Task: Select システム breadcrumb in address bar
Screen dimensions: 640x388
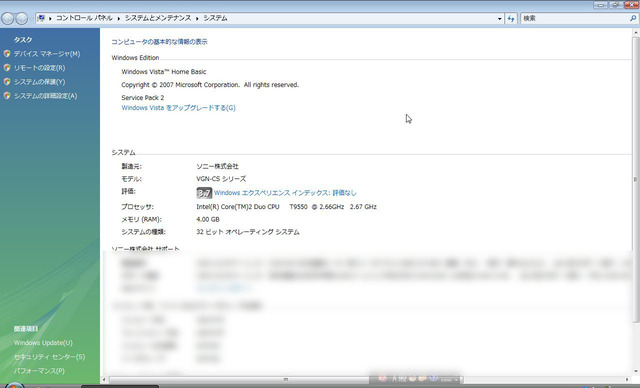Action: pos(215,18)
